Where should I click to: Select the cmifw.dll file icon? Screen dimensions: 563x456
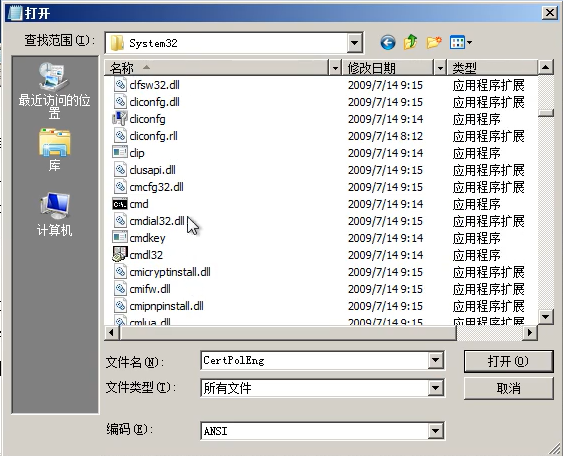point(120,289)
